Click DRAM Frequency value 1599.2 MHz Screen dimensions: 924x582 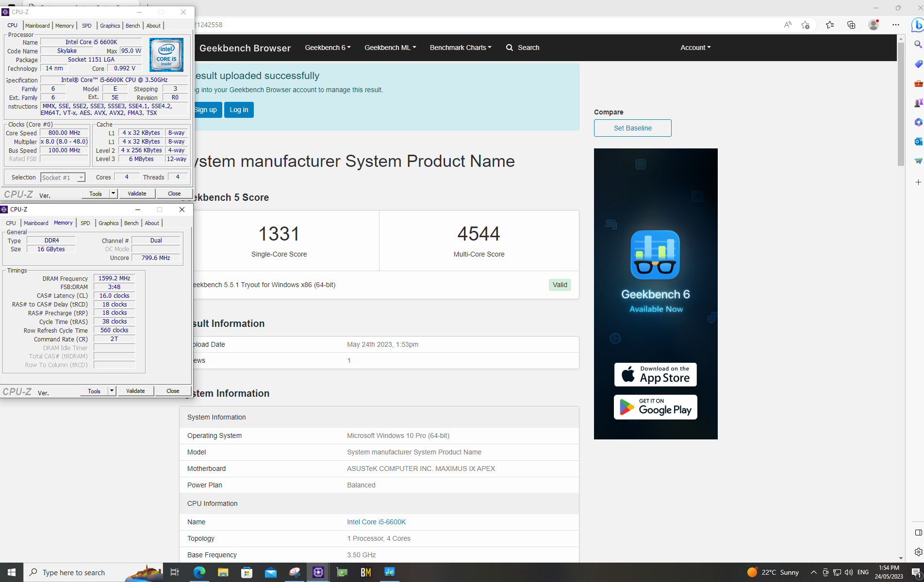coord(114,278)
